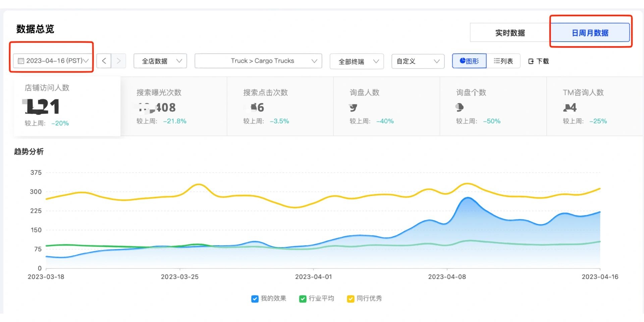This screenshot has width=644, height=322.
Task: Click the 150 y-axis label
Action: click(x=36, y=230)
